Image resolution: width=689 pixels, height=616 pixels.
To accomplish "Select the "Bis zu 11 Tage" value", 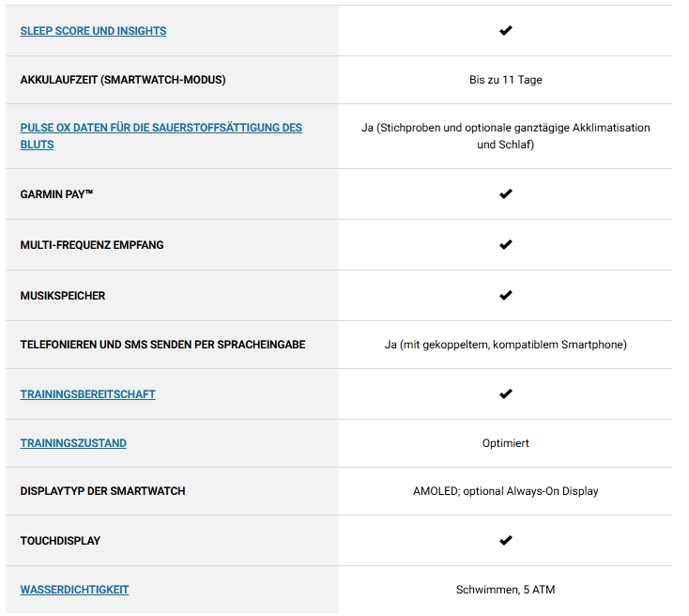I will 505,80.
